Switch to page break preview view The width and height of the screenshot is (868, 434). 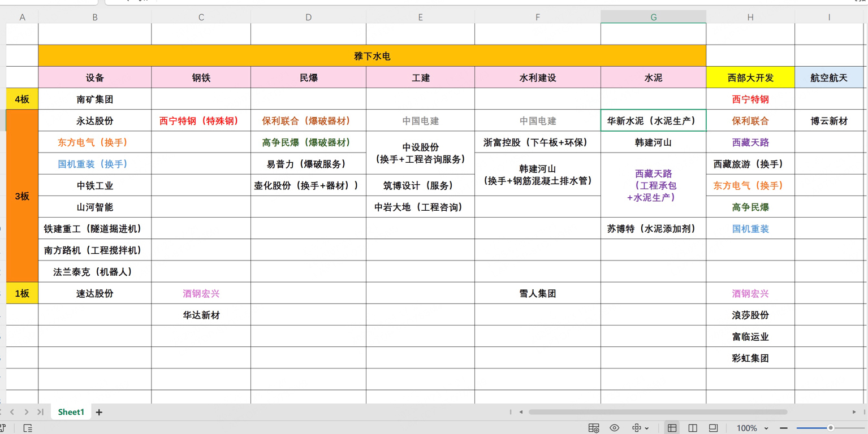[x=693, y=428]
